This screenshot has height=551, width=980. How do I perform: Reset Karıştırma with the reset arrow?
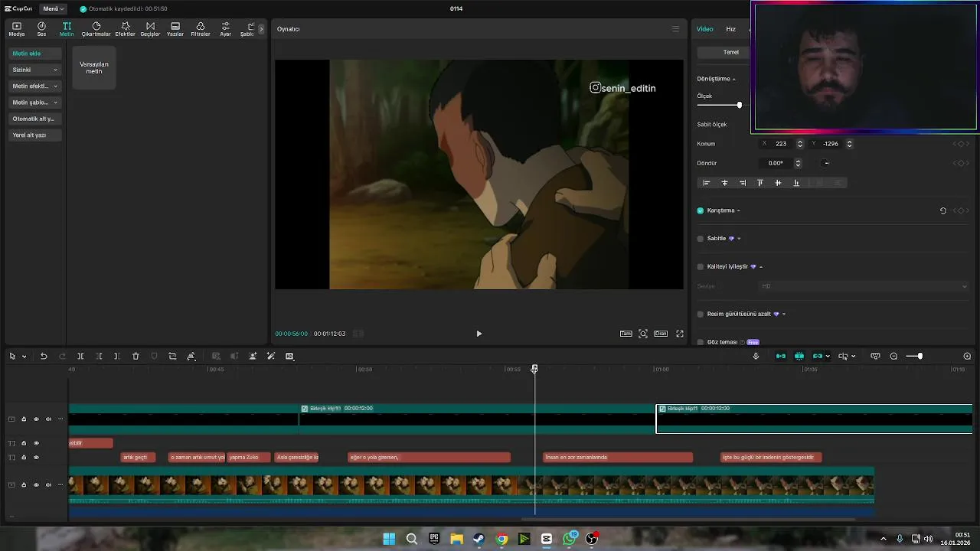tap(943, 210)
